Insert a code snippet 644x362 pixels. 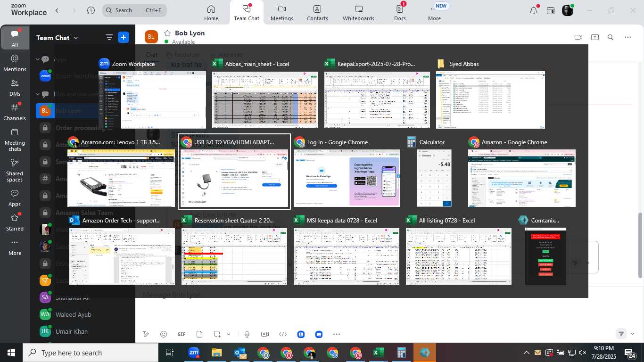pos(283,334)
